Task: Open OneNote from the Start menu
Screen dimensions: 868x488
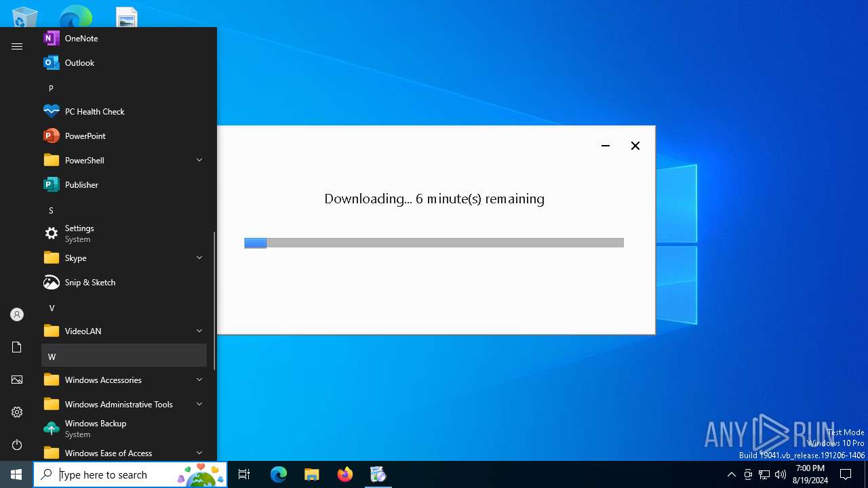Action: [124, 39]
